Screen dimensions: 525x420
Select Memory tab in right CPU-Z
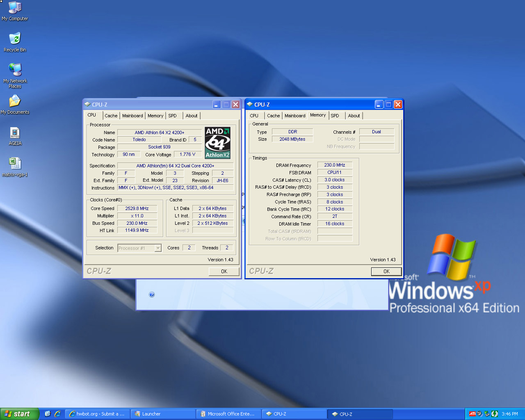(318, 115)
